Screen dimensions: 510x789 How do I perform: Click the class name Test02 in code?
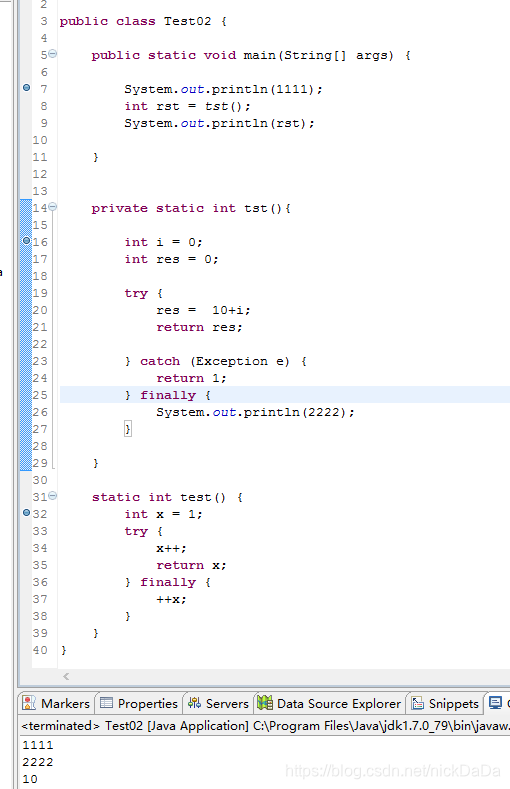pyautogui.click(x=188, y=21)
